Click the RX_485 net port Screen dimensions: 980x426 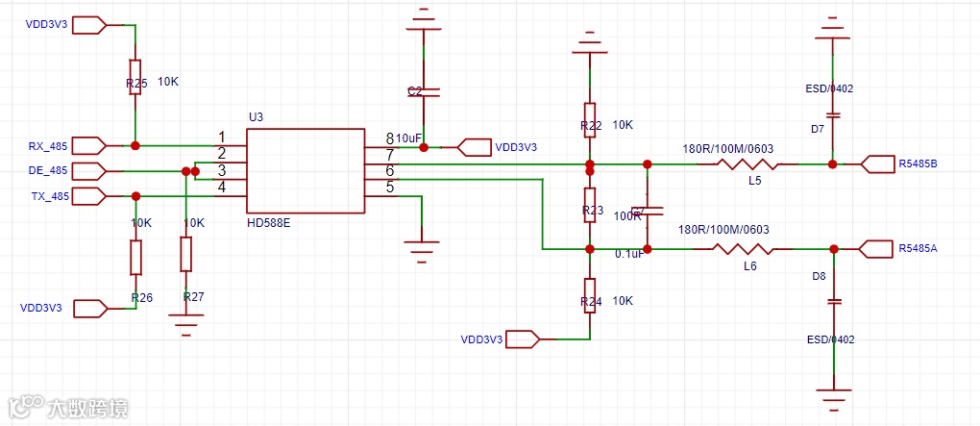(x=90, y=146)
